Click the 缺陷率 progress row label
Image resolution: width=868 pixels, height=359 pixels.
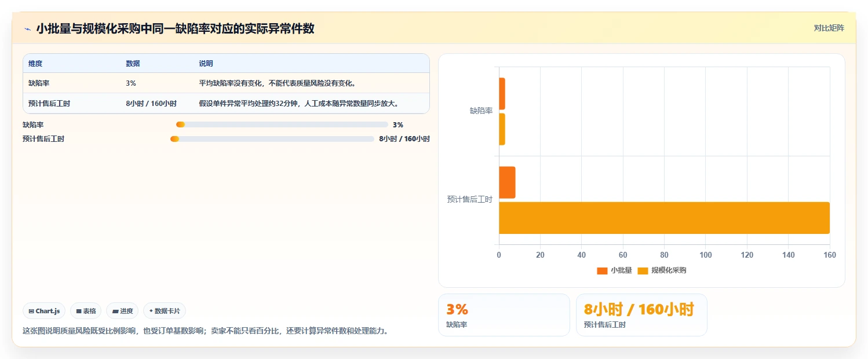(x=33, y=124)
